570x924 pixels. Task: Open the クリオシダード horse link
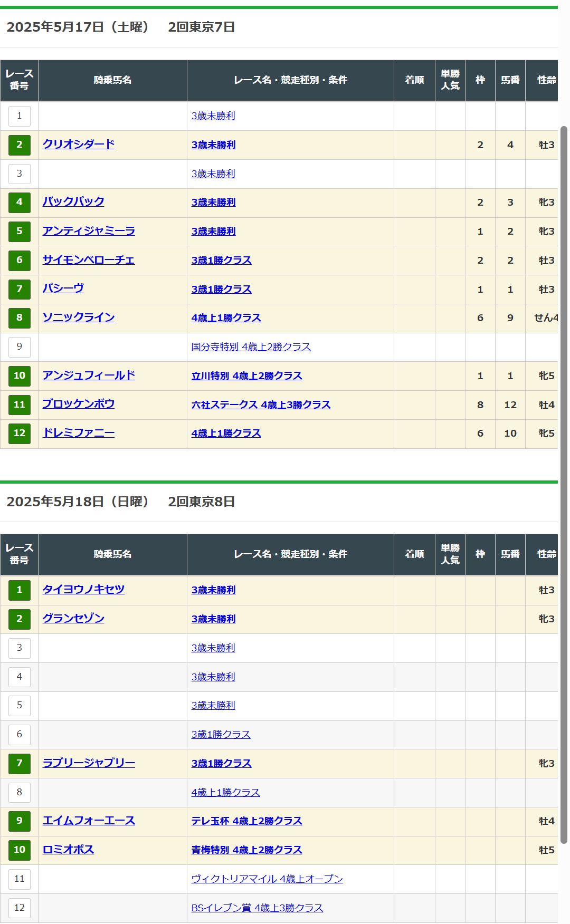(x=78, y=145)
